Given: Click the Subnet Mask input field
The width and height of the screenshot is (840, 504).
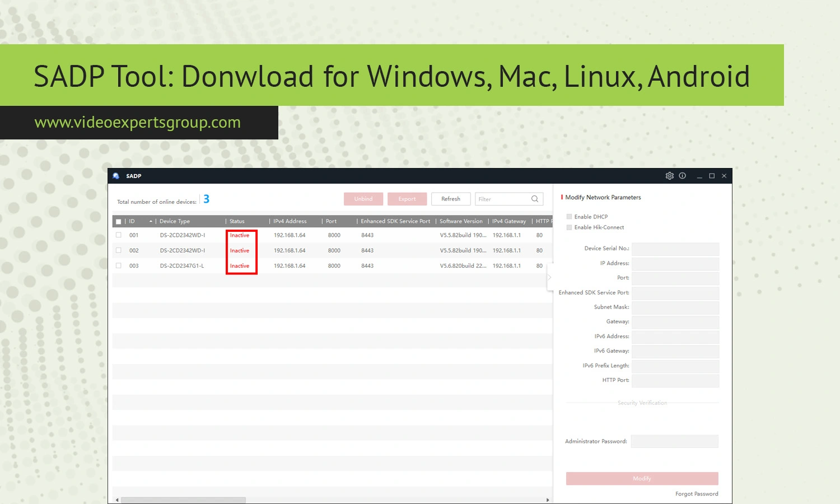Looking at the screenshot, I should tap(675, 307).
